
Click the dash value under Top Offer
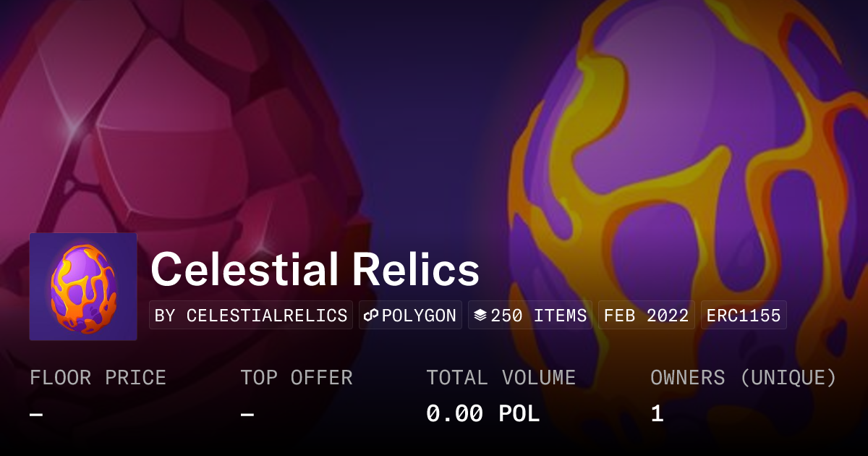pos(247,414)
